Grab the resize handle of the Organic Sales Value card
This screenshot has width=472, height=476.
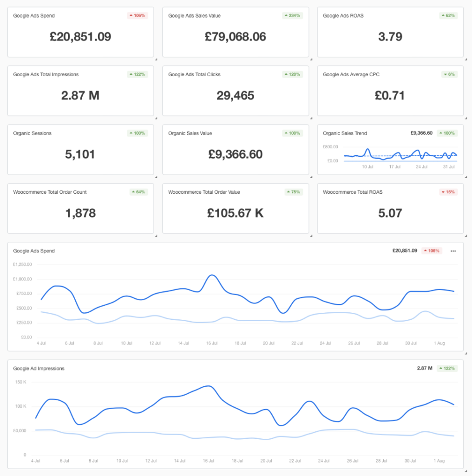click(x=311, y=177)
